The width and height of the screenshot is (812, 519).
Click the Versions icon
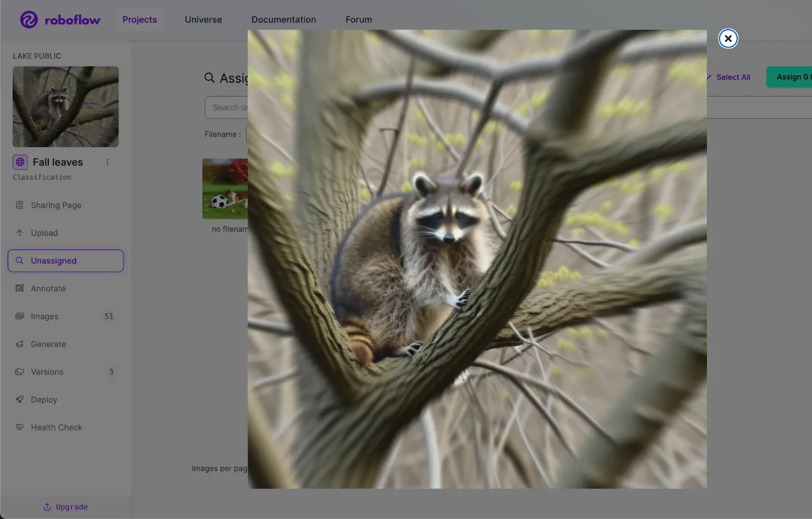[20, 372]
